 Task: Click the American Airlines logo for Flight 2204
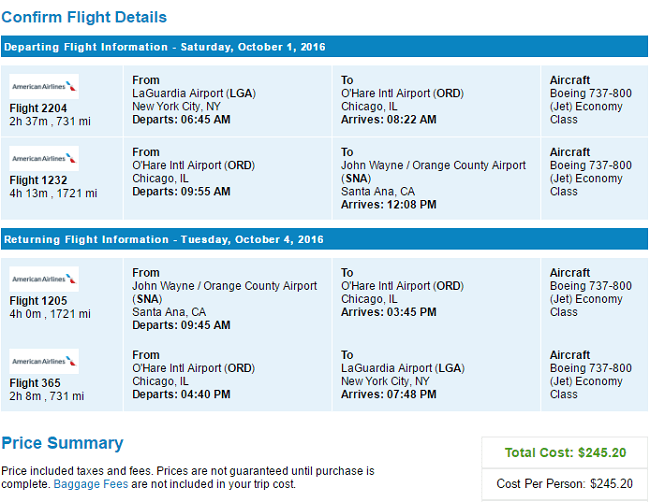(44, 86)
